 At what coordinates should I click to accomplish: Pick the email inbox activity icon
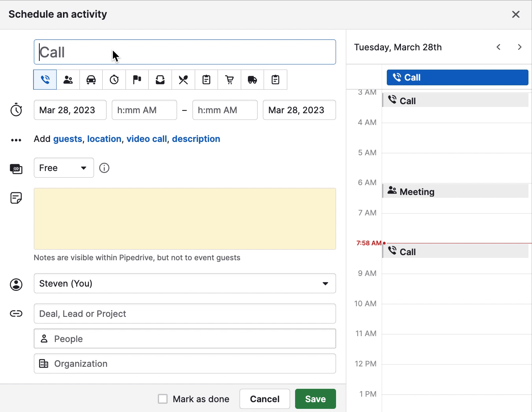click(x=160, y=80)
